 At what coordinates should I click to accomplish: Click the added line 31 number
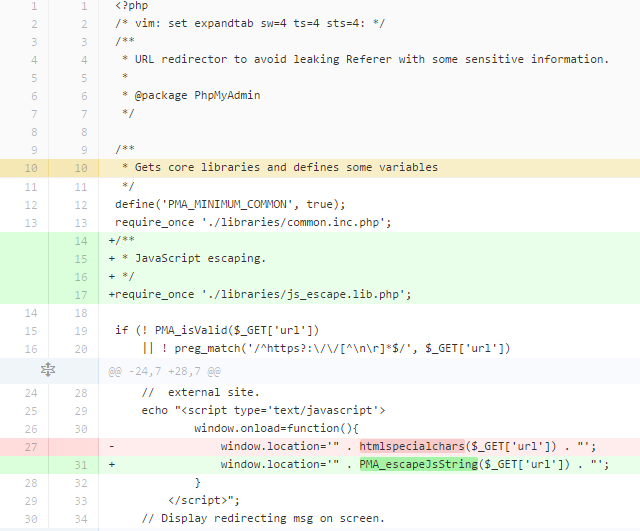(80, 465)
